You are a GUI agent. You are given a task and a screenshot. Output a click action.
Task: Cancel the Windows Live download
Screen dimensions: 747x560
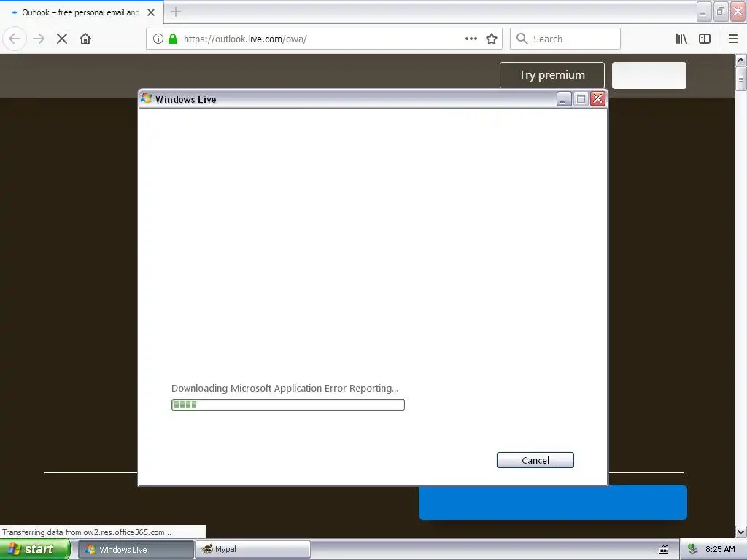535,460
